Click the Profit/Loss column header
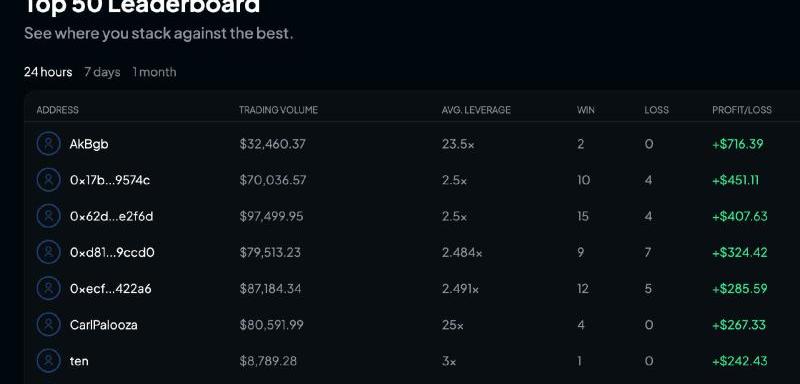Viewport: 800px width, 384px height. [742, 110]
